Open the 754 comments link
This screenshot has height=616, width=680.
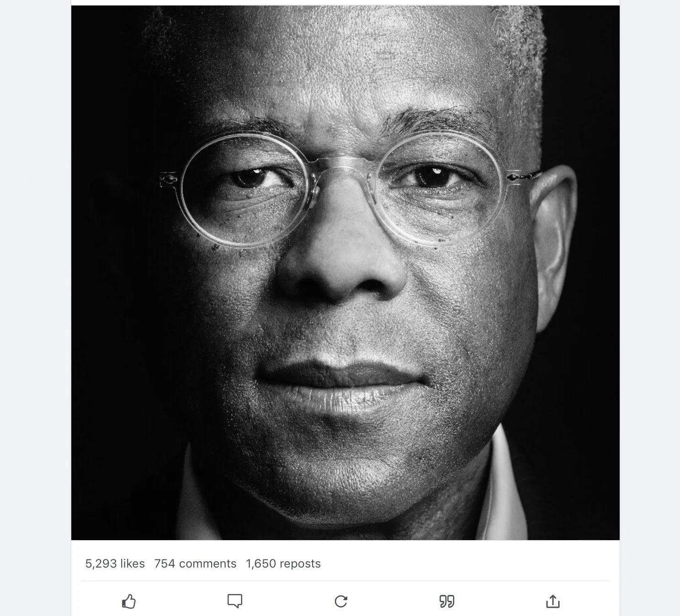(195, 563)
